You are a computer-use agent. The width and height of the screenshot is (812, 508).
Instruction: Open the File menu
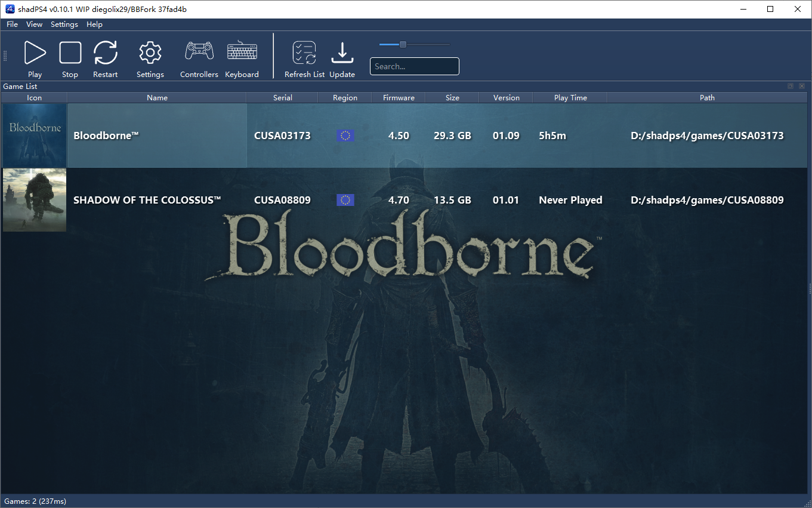coord(12,24)
